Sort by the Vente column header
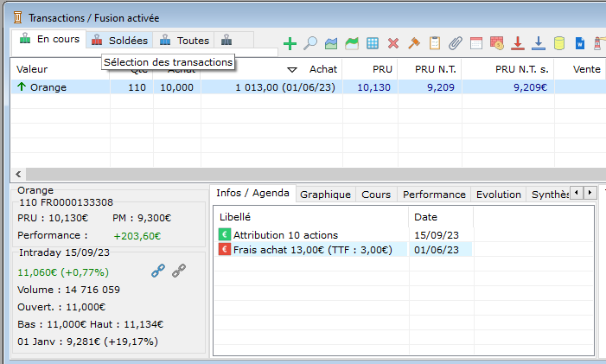Viewport: 606px width, 364px height. click(580, 69)
